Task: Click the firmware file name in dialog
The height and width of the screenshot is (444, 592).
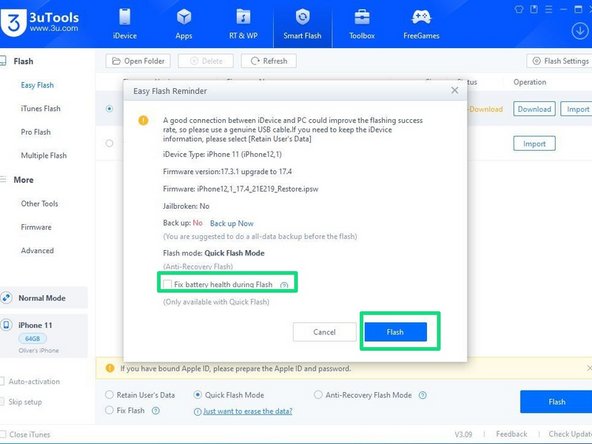Action: (x=257, y=189)
